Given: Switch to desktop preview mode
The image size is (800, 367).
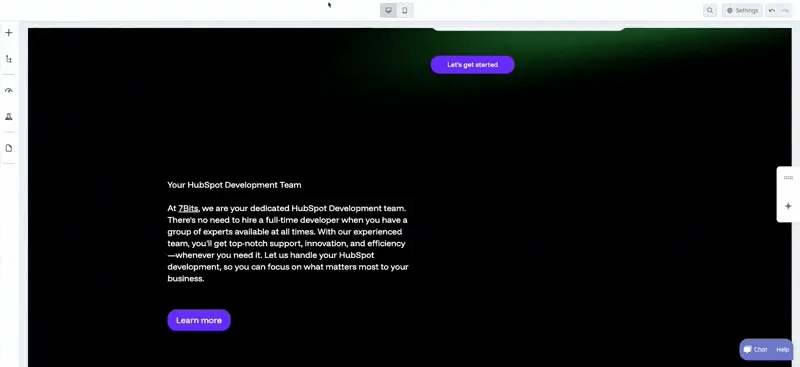Looking at the screenshot, I should point(388,10).
